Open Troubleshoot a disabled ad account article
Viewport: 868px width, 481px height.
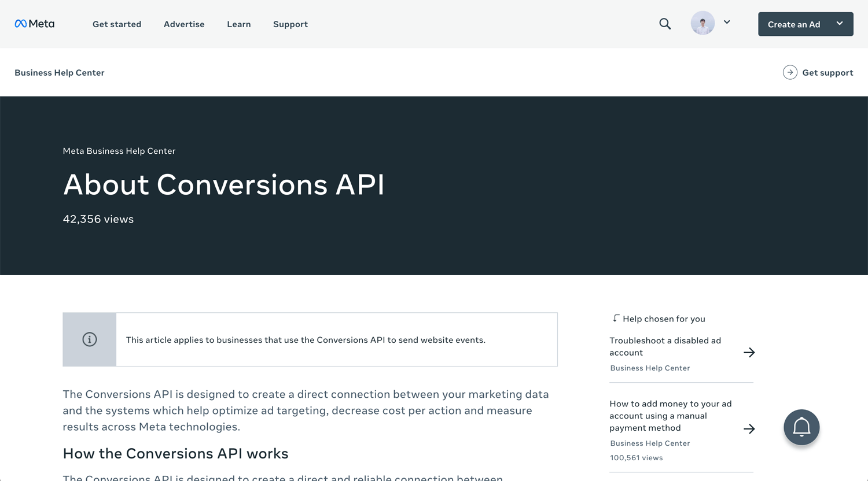pos(665,346)
